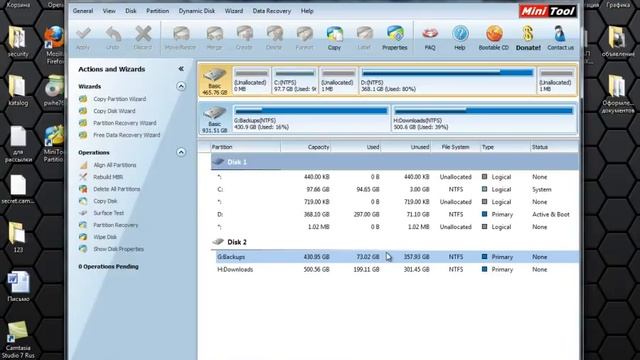Image resolution: width=640 pixels, height=360 pixels.
Task: Open the FAQ icon
Action: pos(430,38)
